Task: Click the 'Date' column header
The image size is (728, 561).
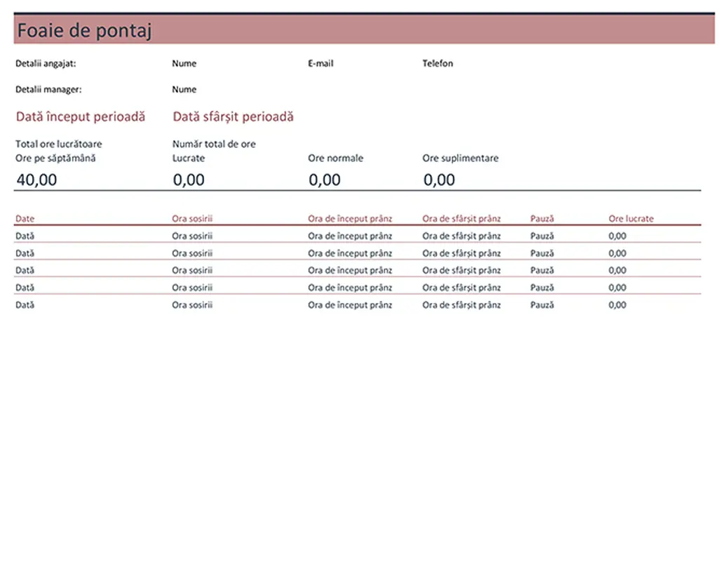Action: (25, 219)
